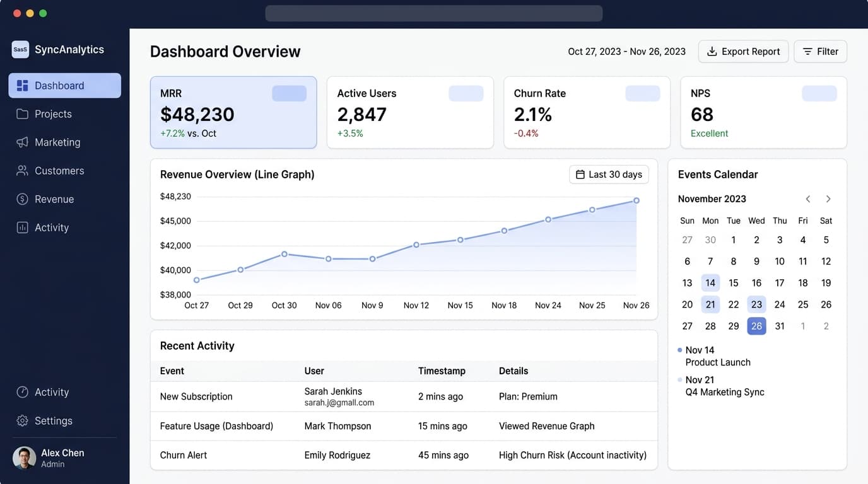Click the New Subscription event cell
Screen dimensions: 868x484
(196, 396)
